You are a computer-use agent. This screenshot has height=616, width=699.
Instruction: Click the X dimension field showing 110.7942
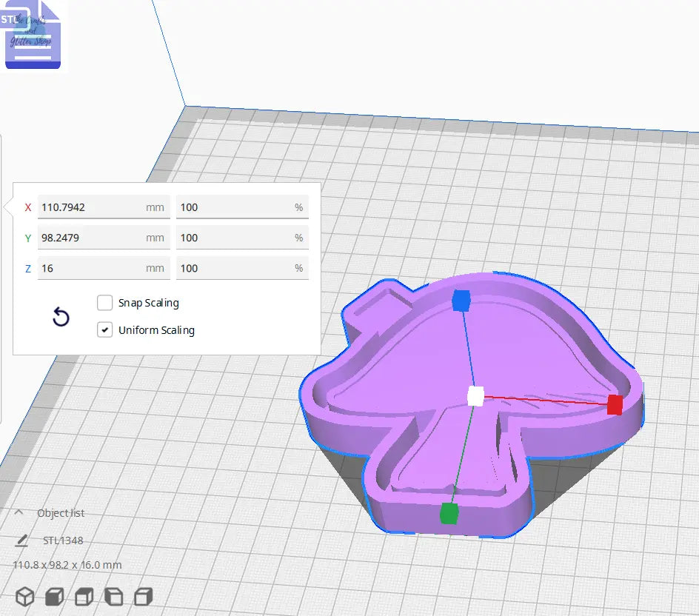pos(96,207)
